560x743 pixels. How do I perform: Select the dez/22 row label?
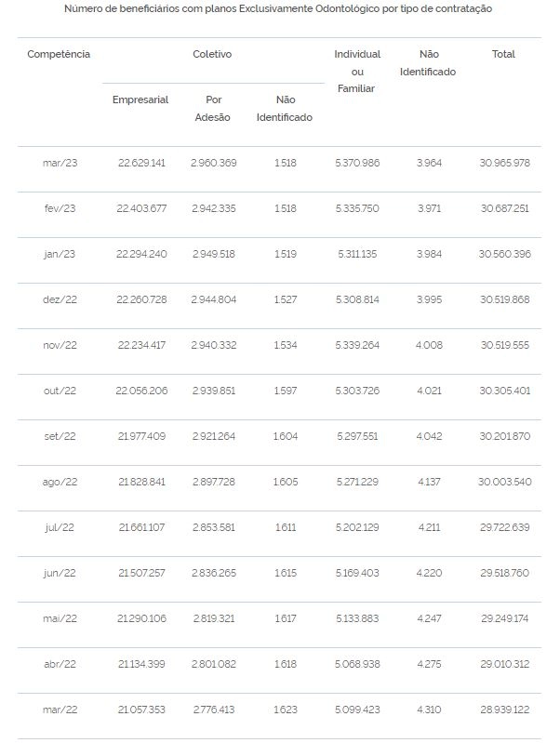(x=60, y=299)
